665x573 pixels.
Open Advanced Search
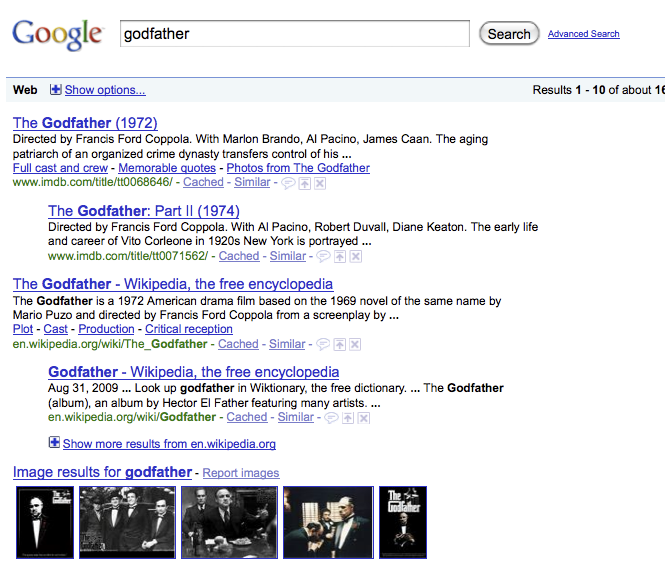click(x=584, y=34)
